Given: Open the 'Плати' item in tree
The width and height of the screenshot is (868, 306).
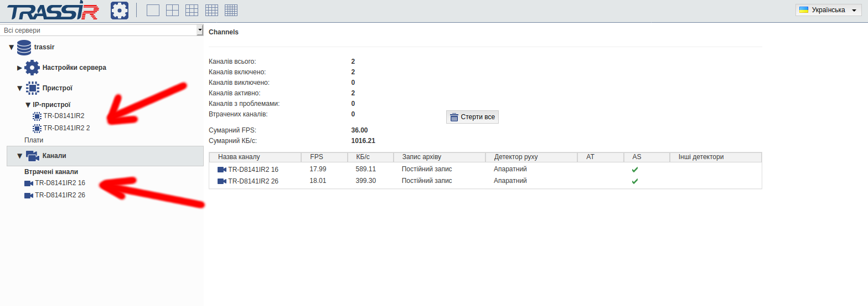Looking at the screenshot, I should (33, 140).
